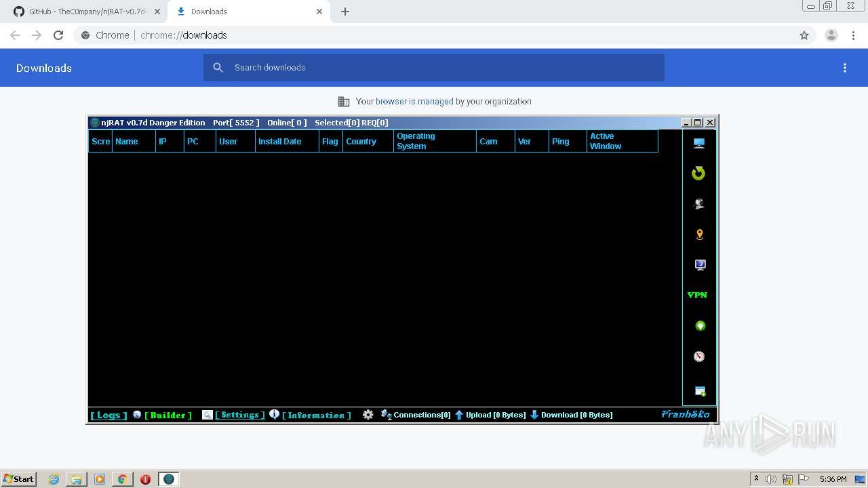Sort by the Flag column header
This screenshot has width=868, height=488.
[331, 141]
